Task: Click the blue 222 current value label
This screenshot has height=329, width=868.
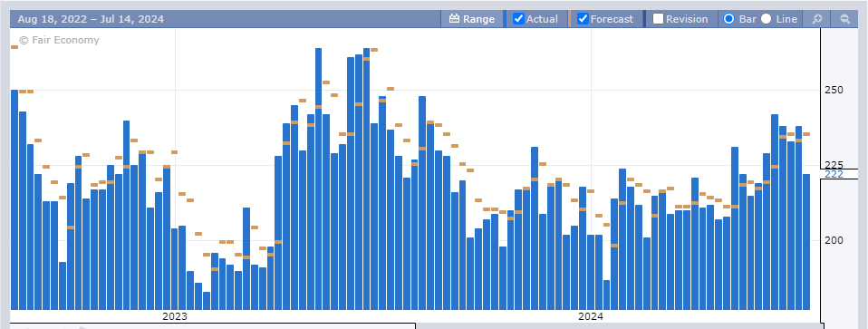Action: pos(834,174)
